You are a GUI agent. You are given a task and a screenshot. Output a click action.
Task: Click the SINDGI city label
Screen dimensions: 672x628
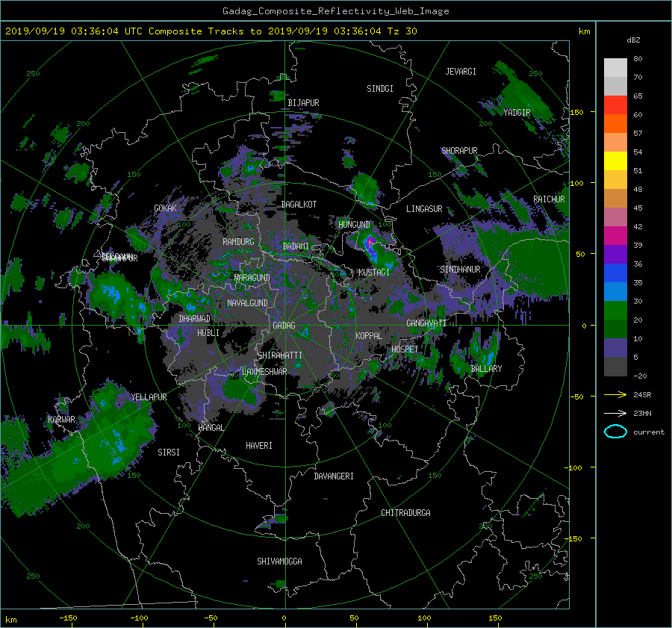pyautogui.click(x=380, y=89)
